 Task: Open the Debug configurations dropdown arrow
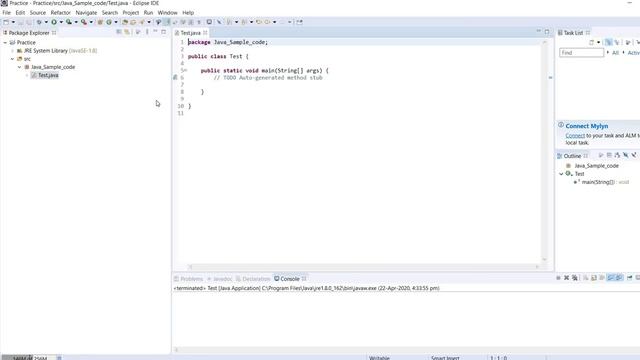pyautogui.click(x=46, y=22)
